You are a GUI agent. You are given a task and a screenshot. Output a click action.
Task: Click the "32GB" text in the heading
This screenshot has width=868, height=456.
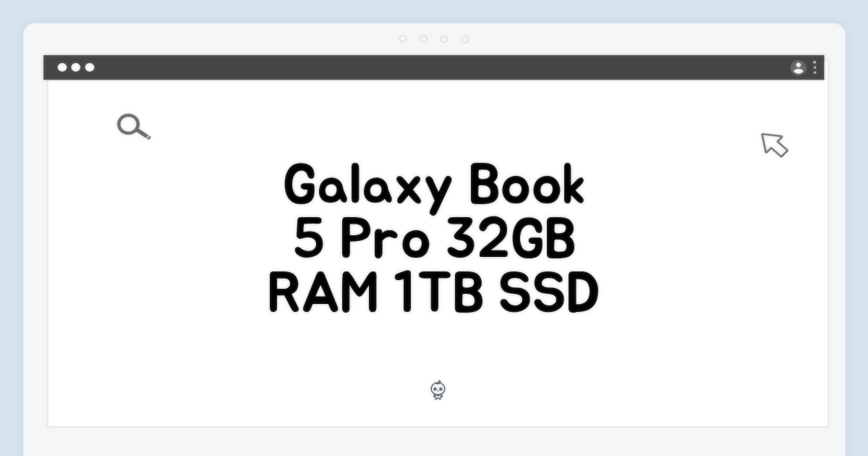[511, 241]
